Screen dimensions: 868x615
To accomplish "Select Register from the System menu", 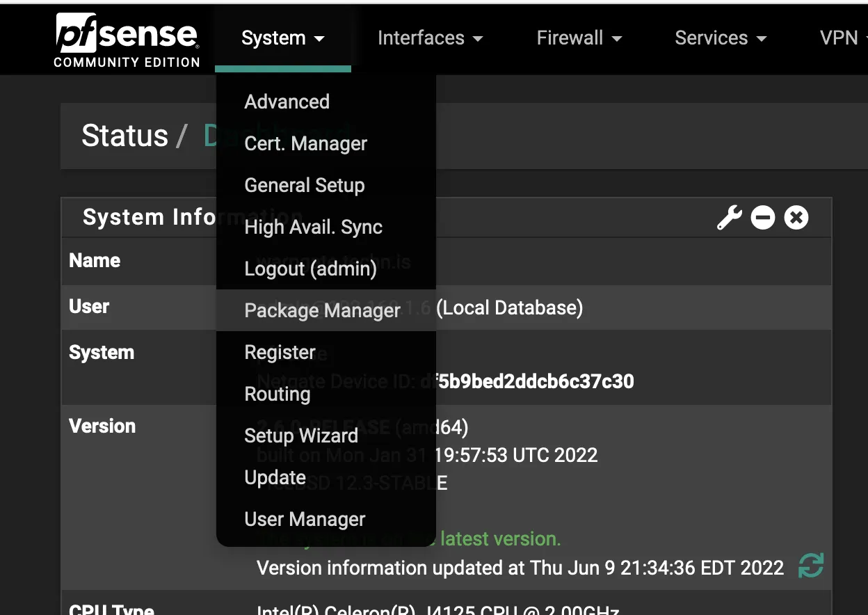I will click(x=281, y=352).
